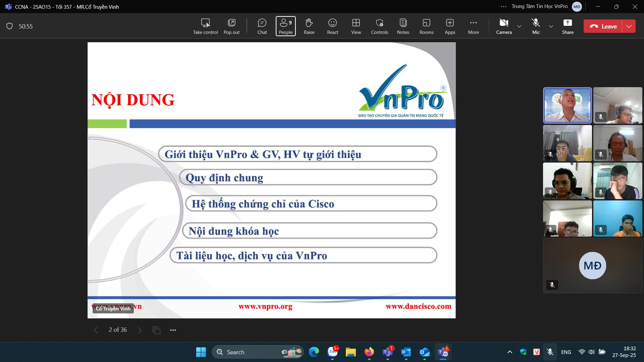Open the Windows Start menu
Viewport: 644px width, 362px height.
pyautogui.click(x=201, y=352)
